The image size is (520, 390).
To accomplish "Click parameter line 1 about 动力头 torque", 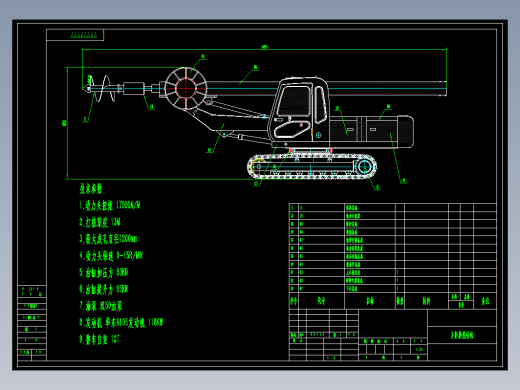I will click(110, 205).
